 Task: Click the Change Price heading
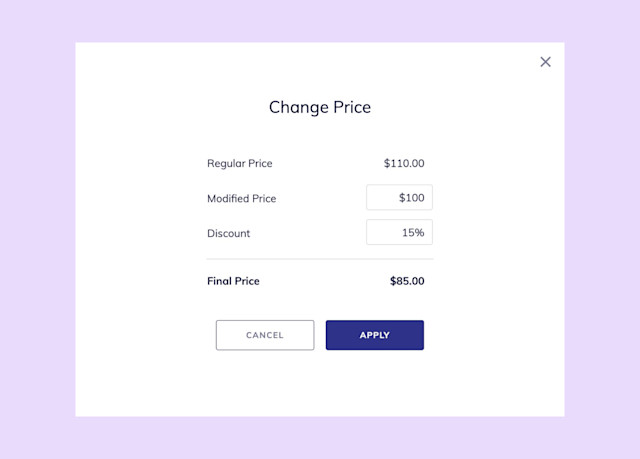[320, 107]
